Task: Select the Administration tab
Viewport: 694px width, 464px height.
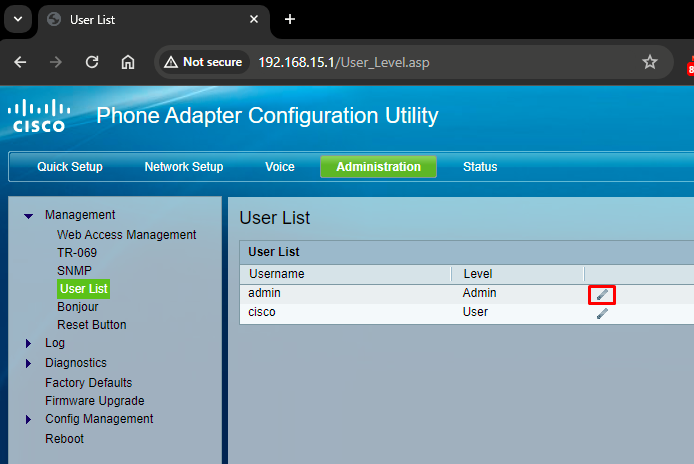Action: coord(378,166)
